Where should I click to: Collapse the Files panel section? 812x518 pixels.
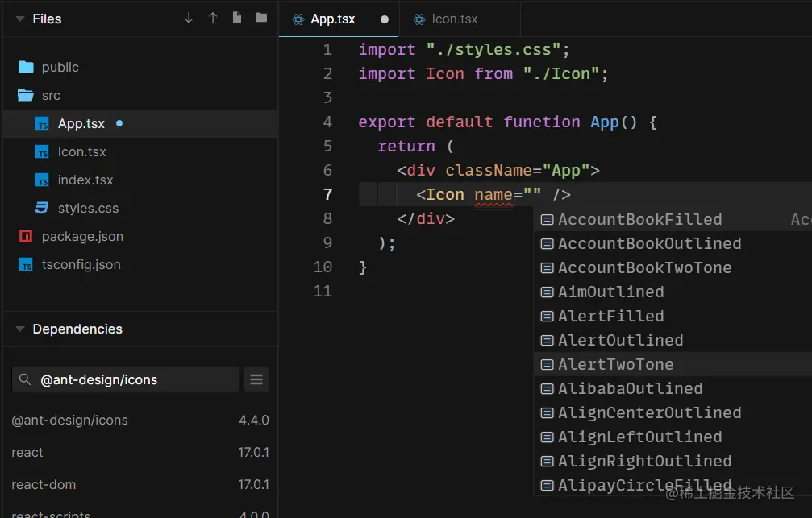pyautogui.click(x=19, y=19)
